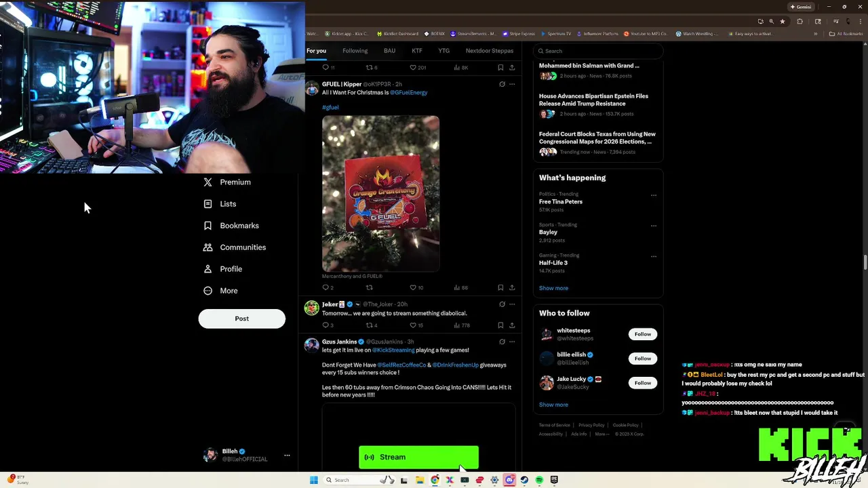Show more under Who to follow
Screen dimensions: 868x488
click(x=553, y=405)
